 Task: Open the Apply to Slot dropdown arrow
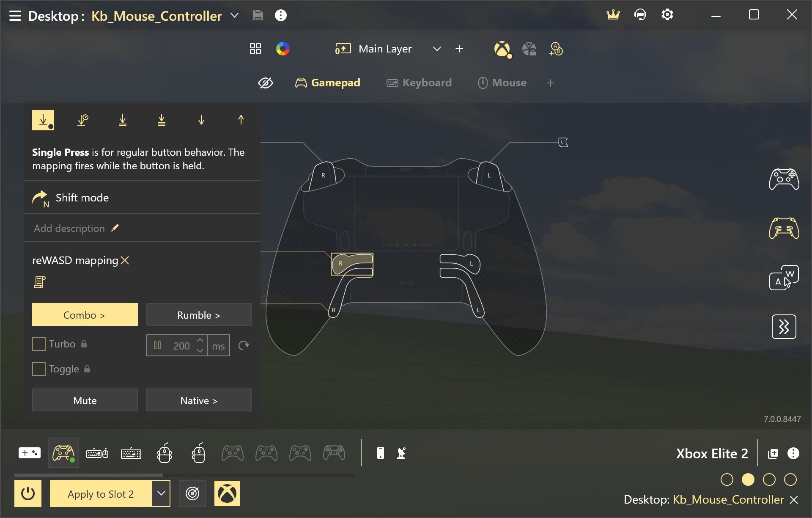tap(161, 493)
